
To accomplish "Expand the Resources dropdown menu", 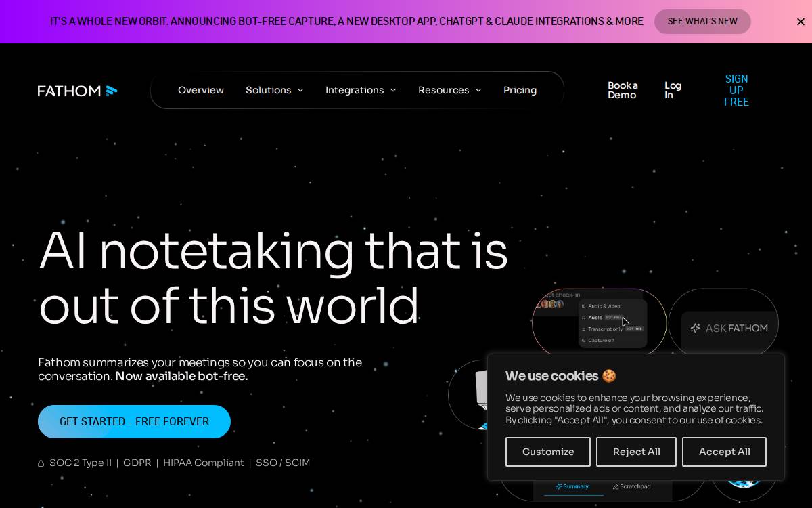I will coord(450,90).
